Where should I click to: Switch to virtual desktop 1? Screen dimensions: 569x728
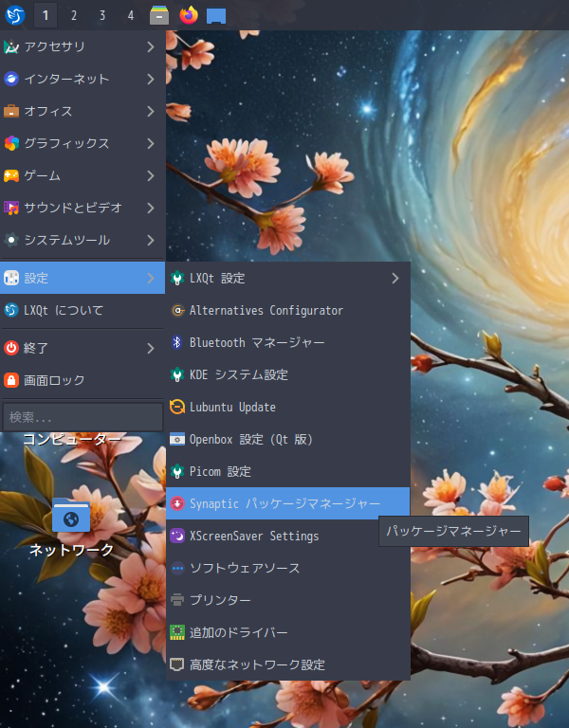(x=46, y=15)
